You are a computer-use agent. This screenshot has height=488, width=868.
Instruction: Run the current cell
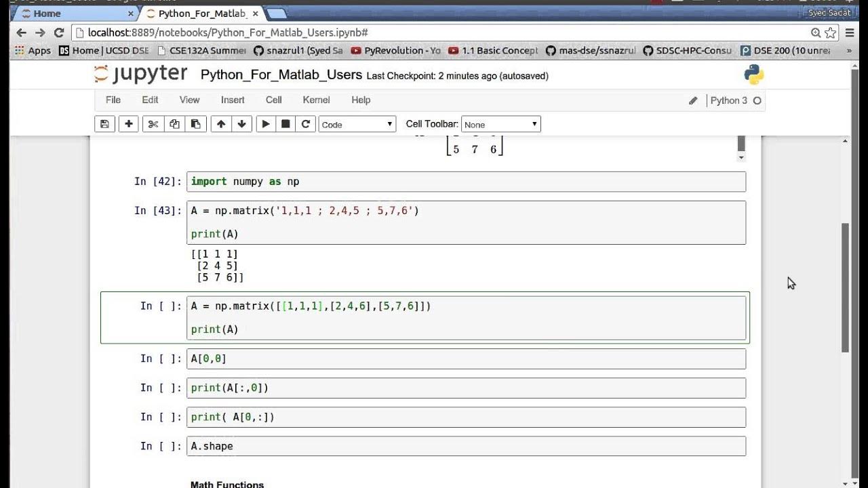(x=266, y=124)
